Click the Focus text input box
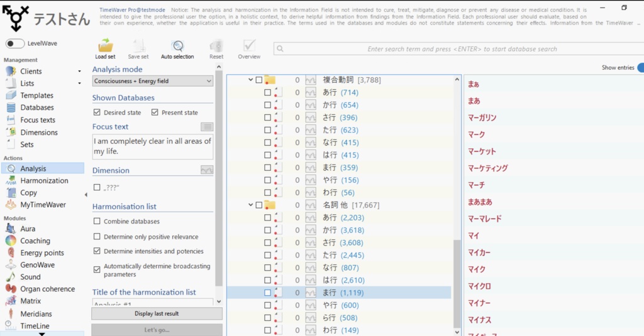 [x=152, y=146]
